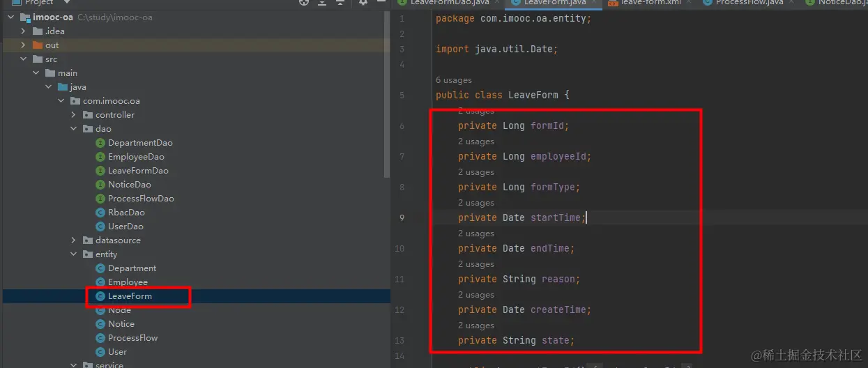Viewport: 868px width, 368px height.
Task: Click the User class icon
Action: click(100, 352)
